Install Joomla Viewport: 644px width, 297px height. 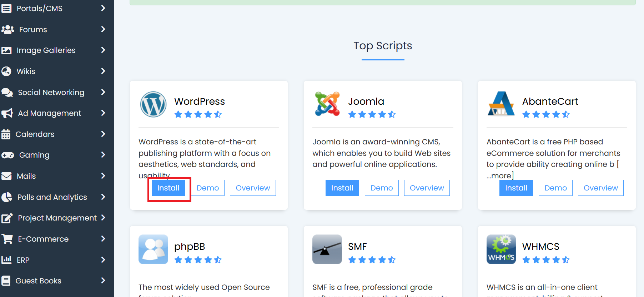coord(342,188)
